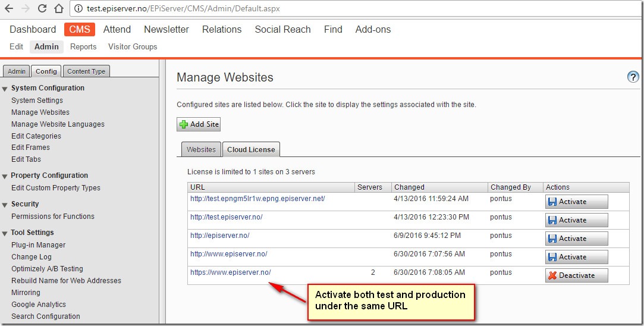
Task: Open Rebuild Name for Web Addresses
Action: [66, 281]
